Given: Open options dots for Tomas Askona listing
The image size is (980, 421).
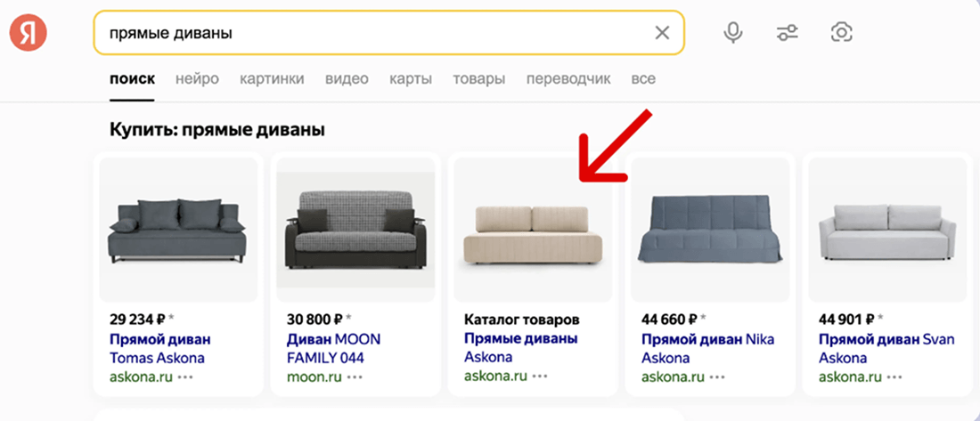Looking at the screenshot, I should (184, 377).
